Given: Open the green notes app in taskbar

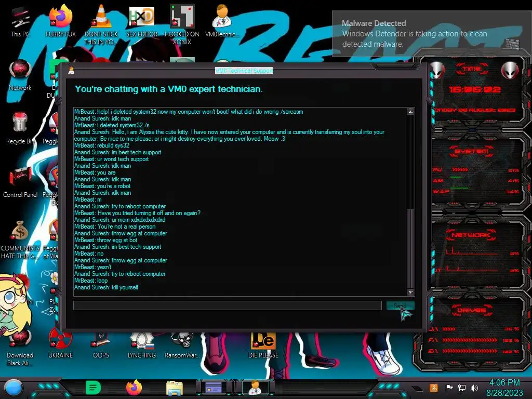Looking at the screenshot, I should pos(94,388).
